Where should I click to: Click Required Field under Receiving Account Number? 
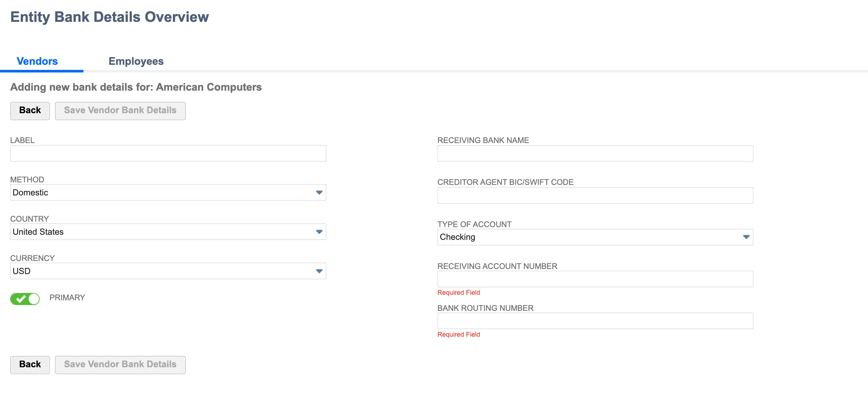point(459,293)
